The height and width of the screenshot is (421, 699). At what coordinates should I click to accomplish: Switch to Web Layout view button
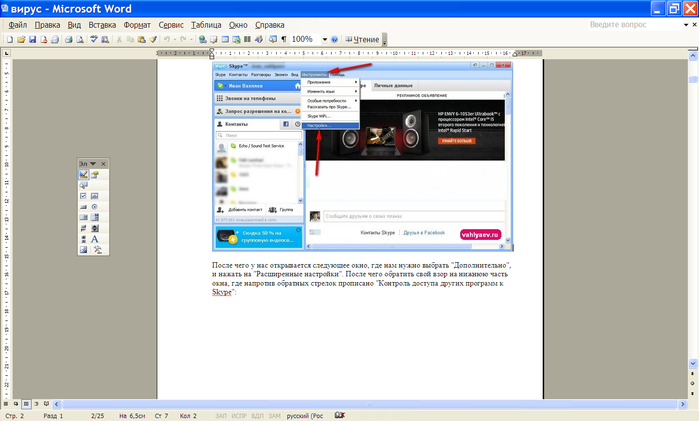point(16,404)
